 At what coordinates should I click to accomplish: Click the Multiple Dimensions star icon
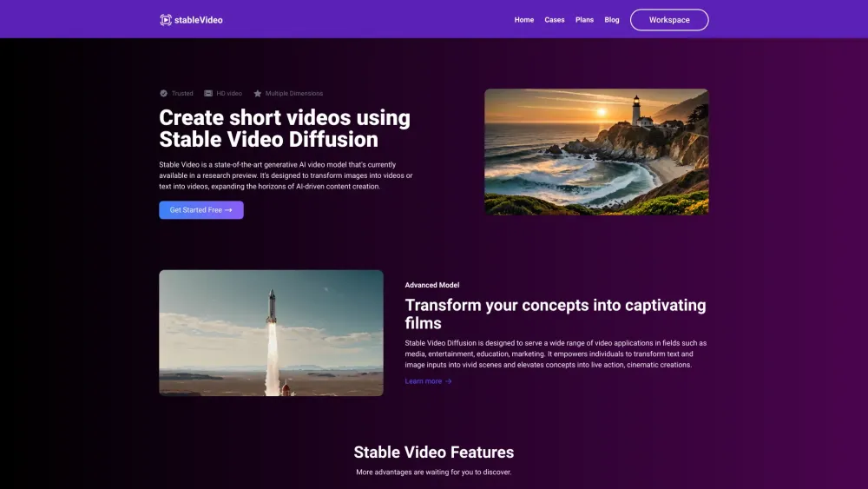tap(258, 93)
